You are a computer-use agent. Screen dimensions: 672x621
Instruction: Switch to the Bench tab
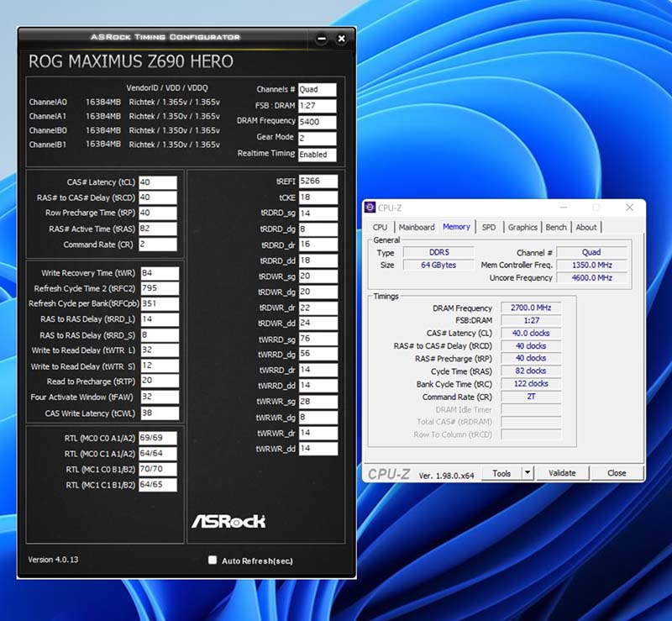[x=555, y=226]
